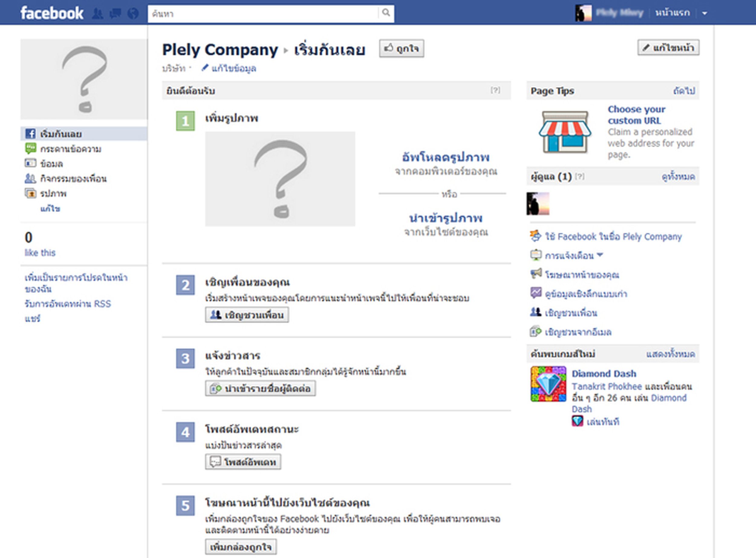Click the [?] help beside ผู้ดูแล (1)
Screen dimensions: 756x558
580,176
